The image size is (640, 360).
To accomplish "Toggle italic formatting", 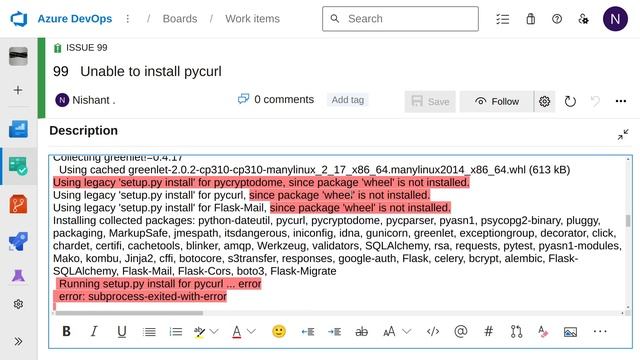I will point(94,331).
